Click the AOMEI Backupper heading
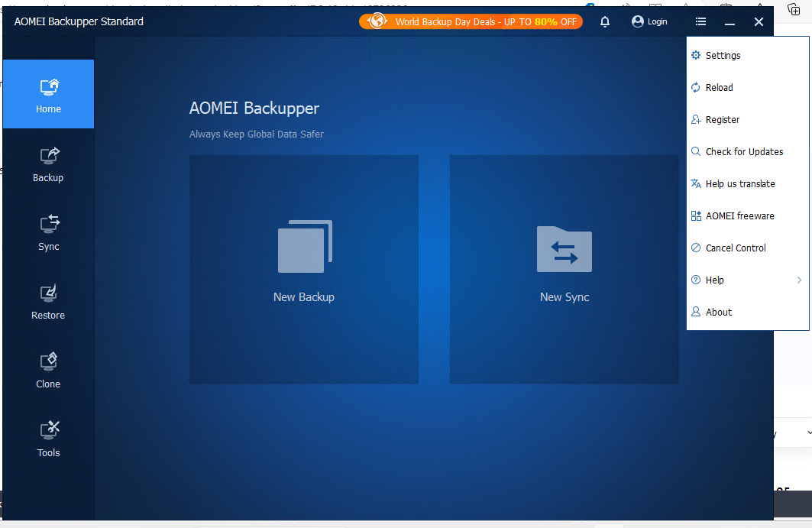The width and height of the screenshot is (812, 528). 254,109
